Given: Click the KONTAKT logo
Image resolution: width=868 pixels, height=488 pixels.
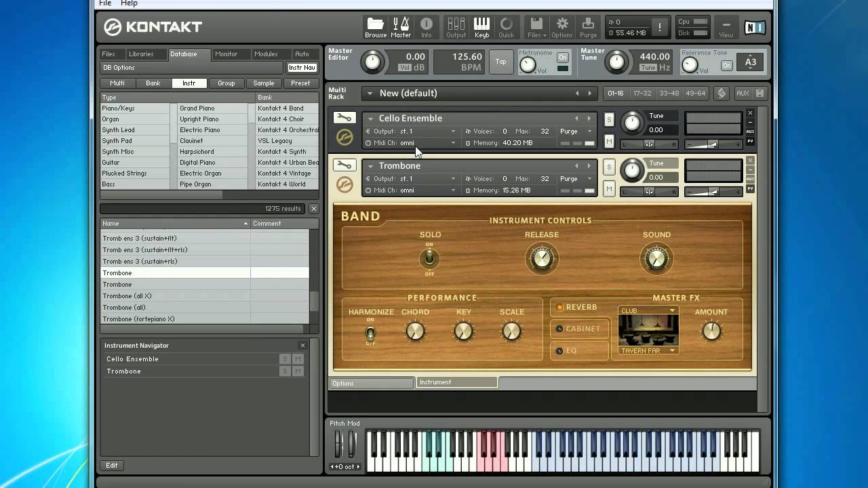Looking at the screenshot, I should [153, 27].
